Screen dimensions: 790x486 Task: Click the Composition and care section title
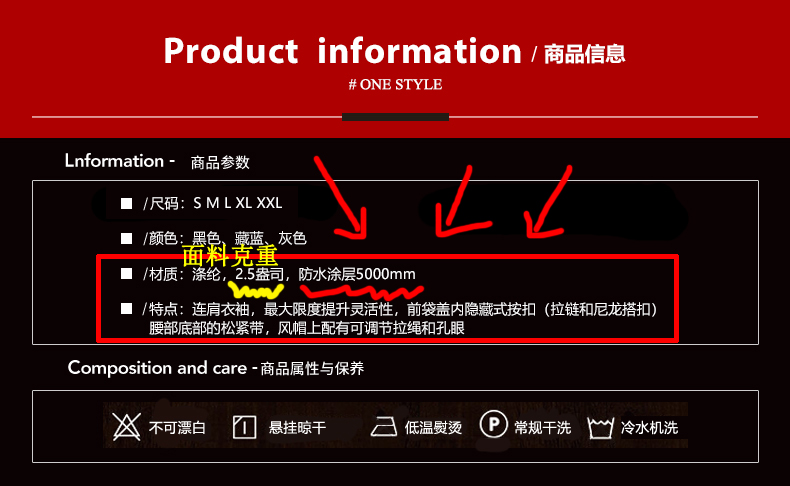tap(216, 368)
